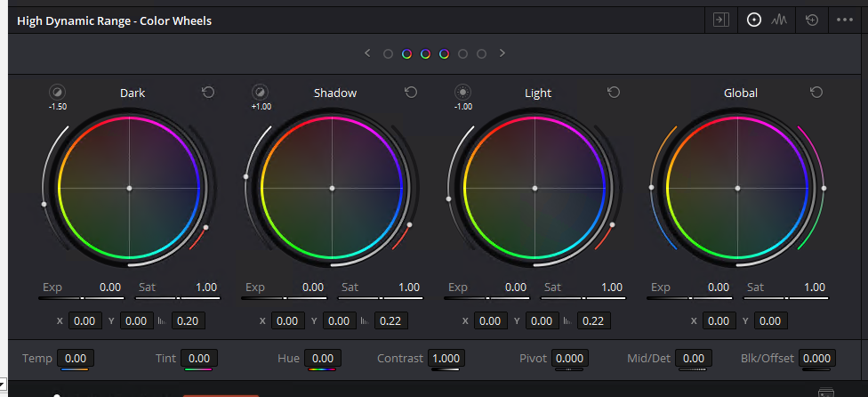Click the Light zone pivot icon
The height and width of the screenshot is (397, 868).
coord(462,92)
